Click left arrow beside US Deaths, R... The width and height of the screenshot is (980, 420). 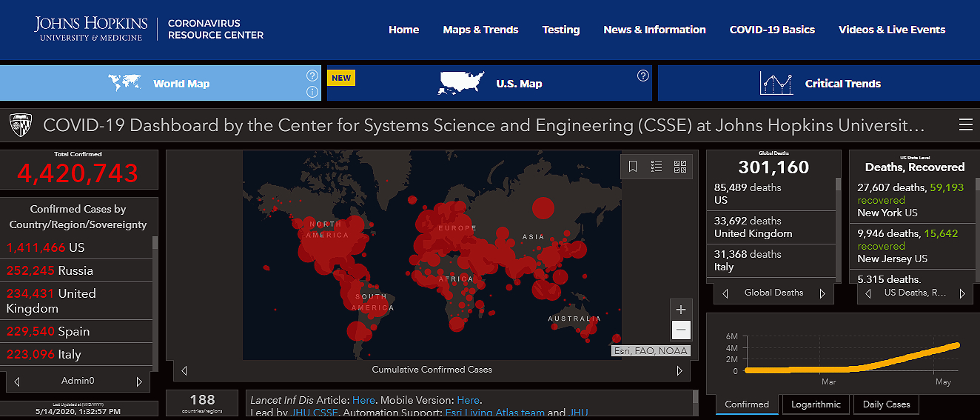pos(867,293)
